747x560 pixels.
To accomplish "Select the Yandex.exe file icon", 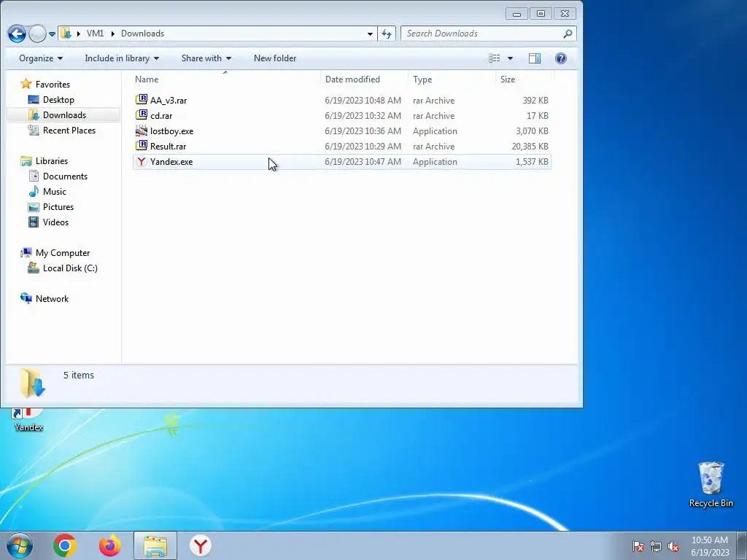I will (142, 161).
